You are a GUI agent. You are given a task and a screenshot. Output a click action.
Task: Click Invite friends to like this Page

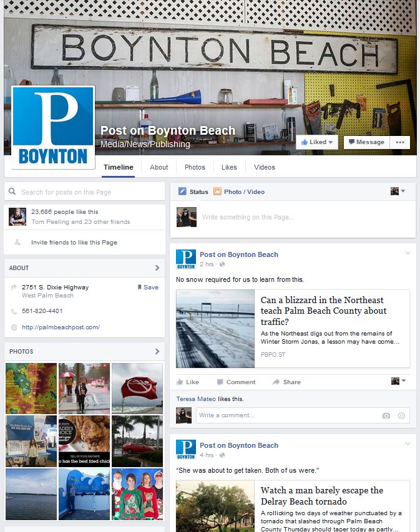tap(74, 242)
